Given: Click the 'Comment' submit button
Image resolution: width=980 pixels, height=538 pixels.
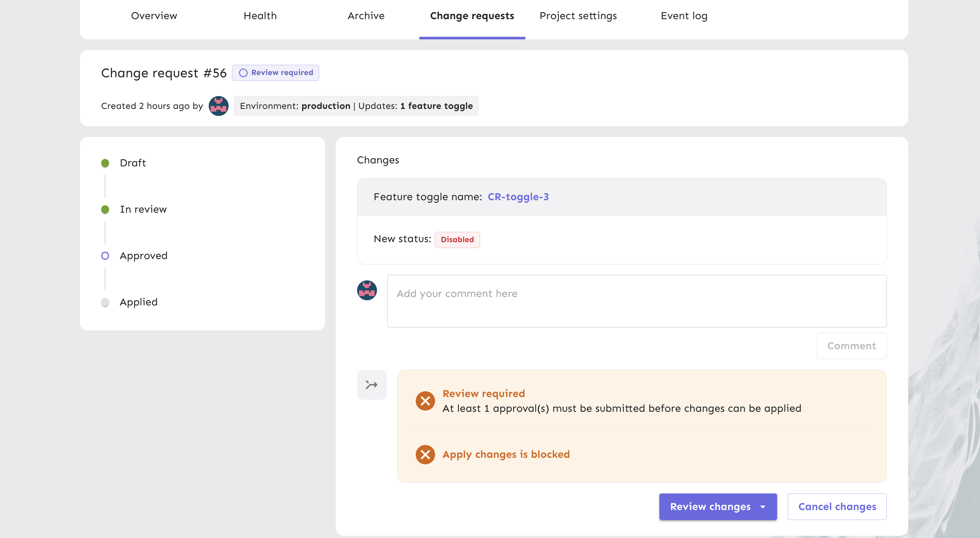Looking at the screenshot, I should 852,345.
